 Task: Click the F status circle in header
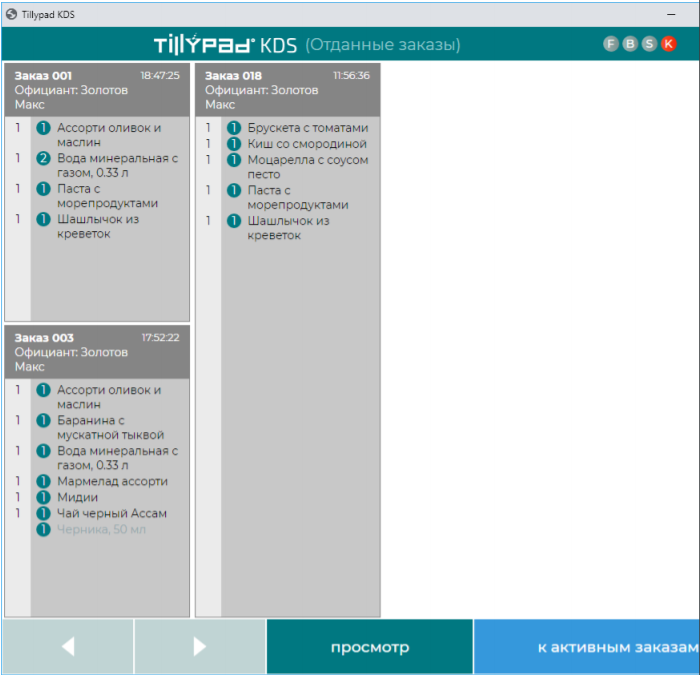[x=611, y=44]
